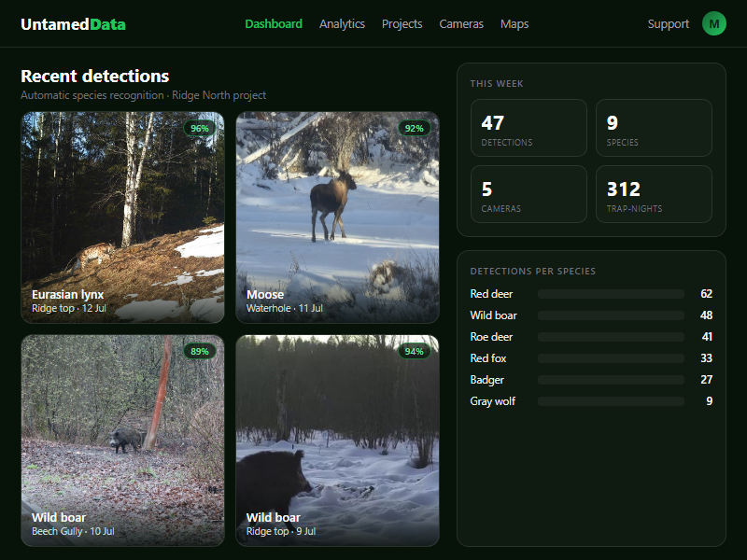
Task: Click the 47 Detections stat card
Action: 529,128
